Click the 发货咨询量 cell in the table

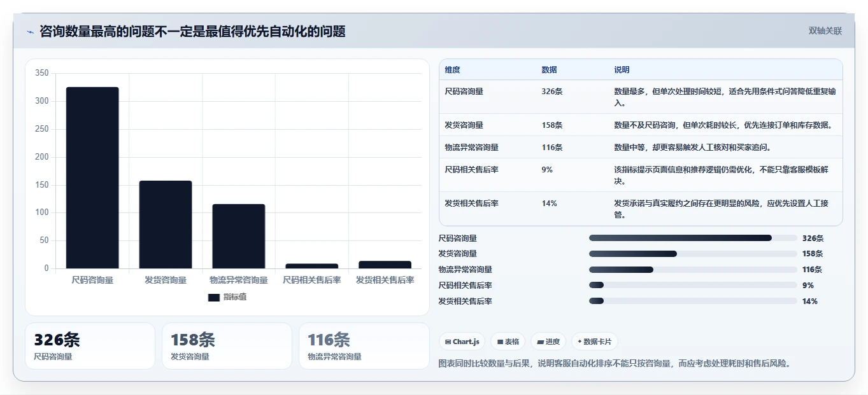pyautogui.click(x=464, y=125)
